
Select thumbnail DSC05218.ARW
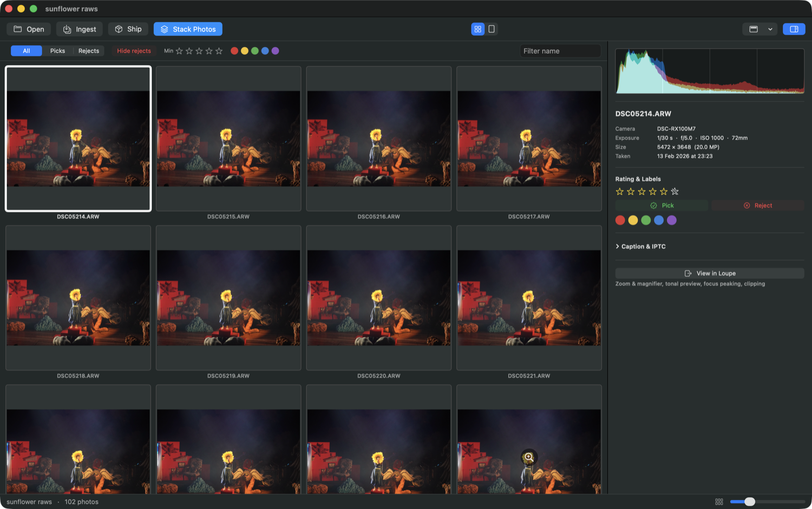coord(78,298)
